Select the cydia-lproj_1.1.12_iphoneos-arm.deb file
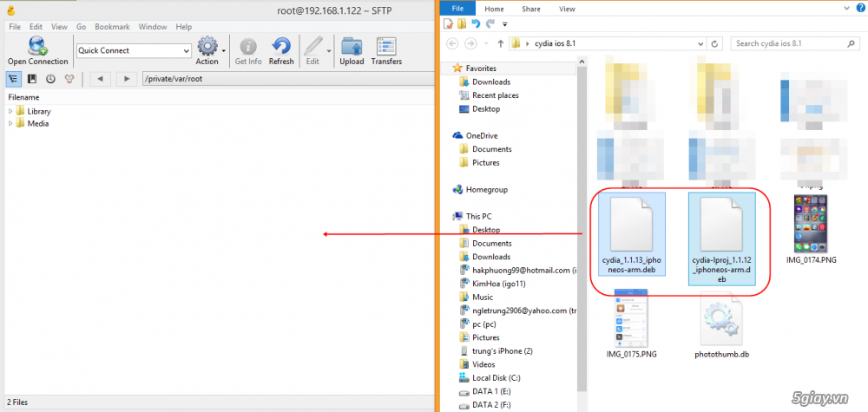 722,239
